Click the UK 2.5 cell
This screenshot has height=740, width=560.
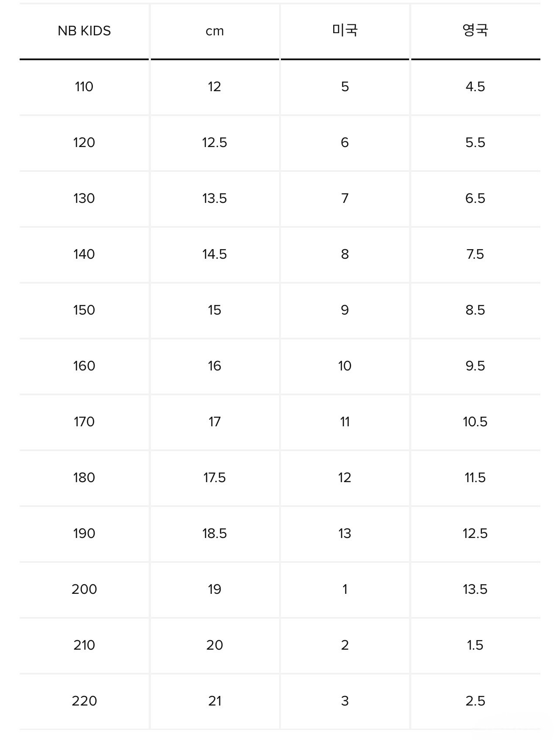click(475, 701)
